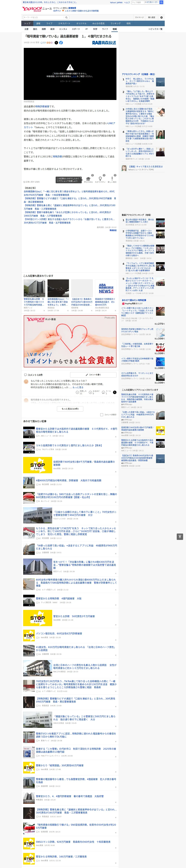This screenshot has height=868, width=186.
Task: Click the 東日本大震災から15年 top banner text
Action: click(x=50, y=2)
